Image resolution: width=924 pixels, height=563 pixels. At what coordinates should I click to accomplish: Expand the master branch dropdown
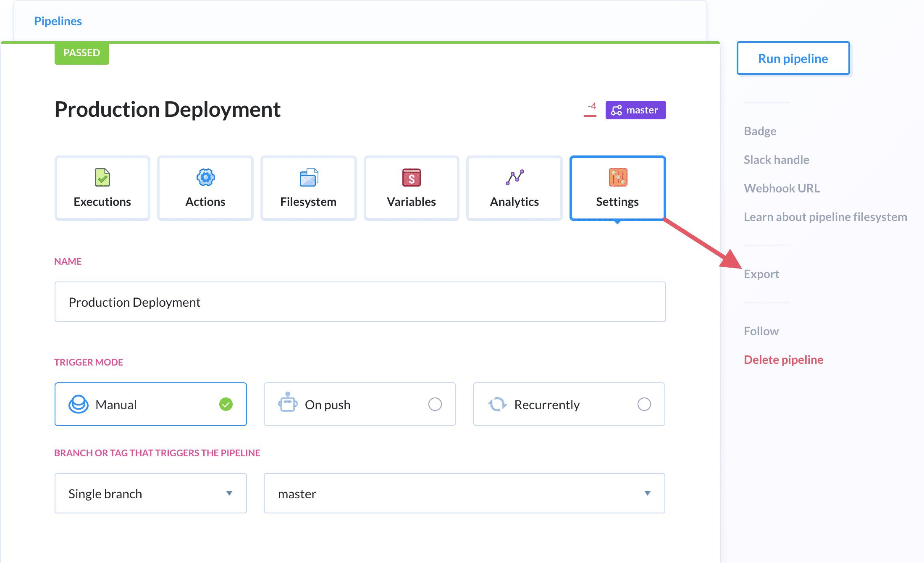point(647,493)
